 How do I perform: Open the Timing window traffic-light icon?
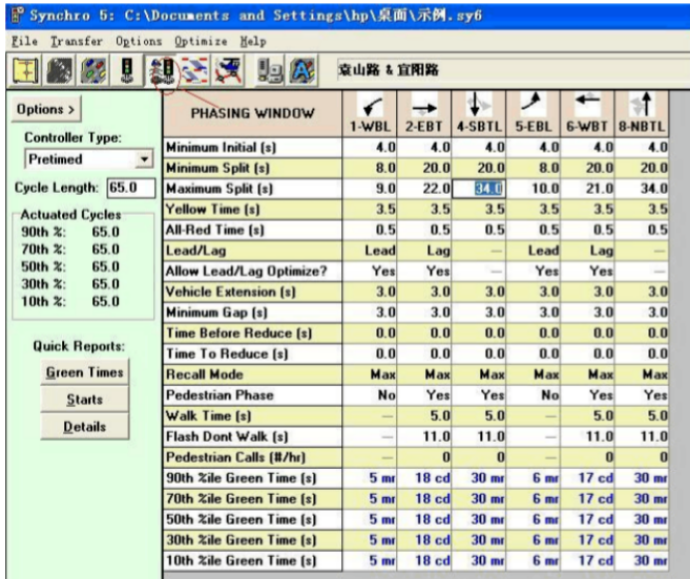click(x=127, y=70)
